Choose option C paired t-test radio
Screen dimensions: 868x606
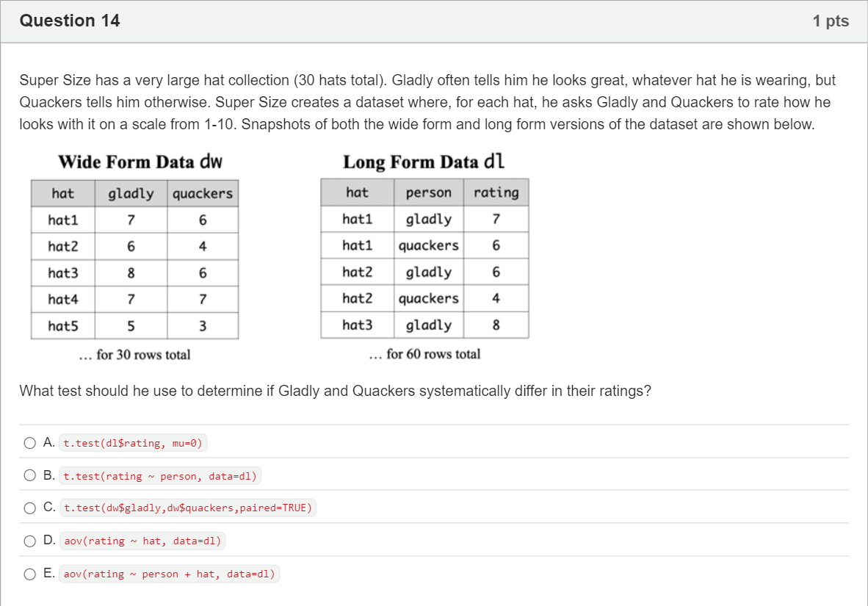point(30,508)
